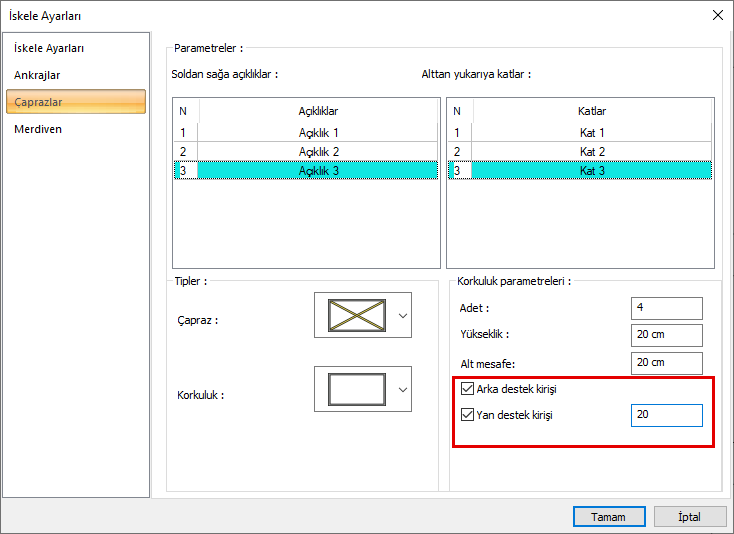Click the İptal button
The image size is (734, 534).
[690, 517]
